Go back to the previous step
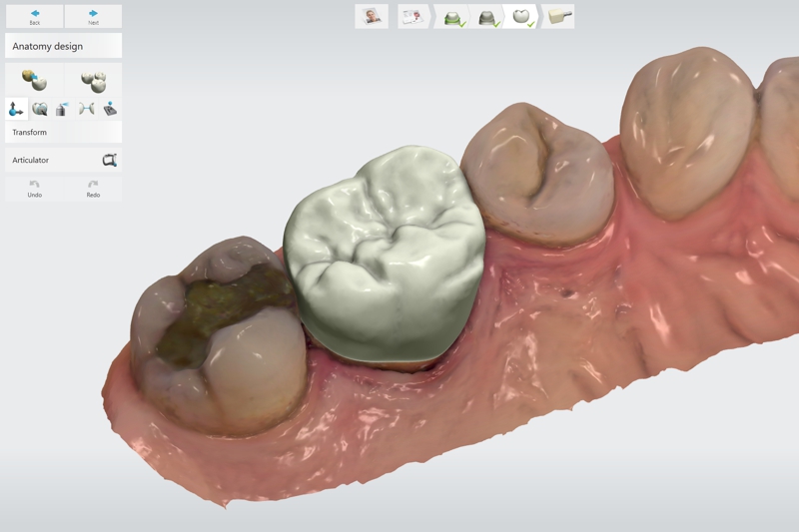The image size is (799, 532). [x=35, y=16]
